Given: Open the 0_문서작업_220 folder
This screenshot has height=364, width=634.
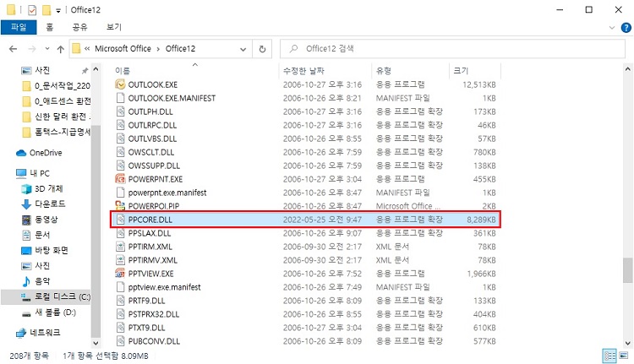Looking at the screenshot, I should (x=63, y=85).
